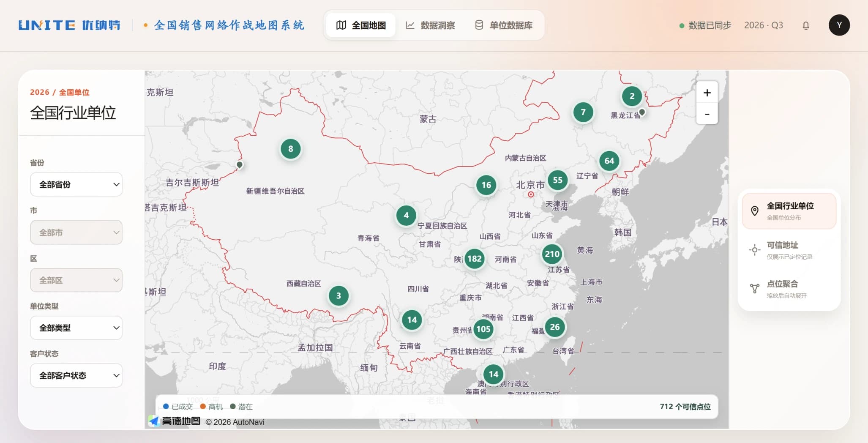Click the 青海省 map label

coord(368,238)
